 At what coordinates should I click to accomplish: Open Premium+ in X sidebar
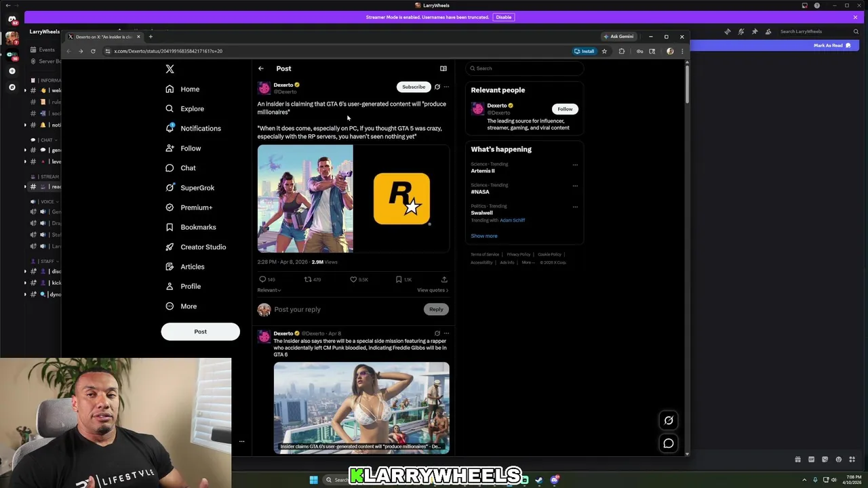point(189,207)
